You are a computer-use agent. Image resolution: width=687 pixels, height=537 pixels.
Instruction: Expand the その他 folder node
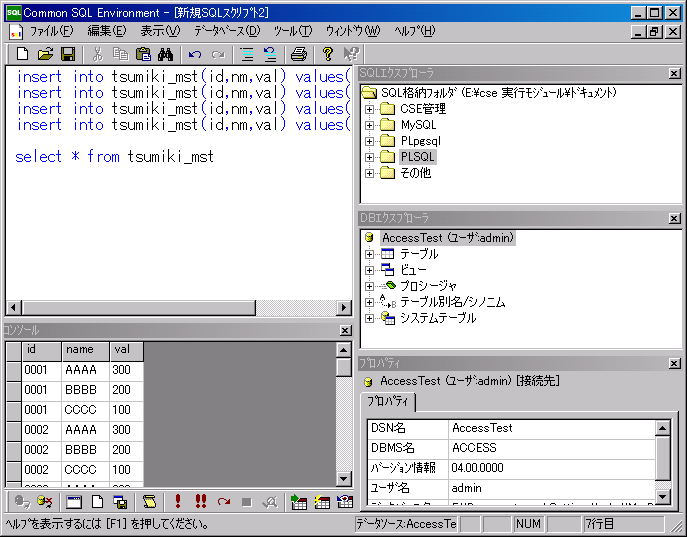pos(369,173)
